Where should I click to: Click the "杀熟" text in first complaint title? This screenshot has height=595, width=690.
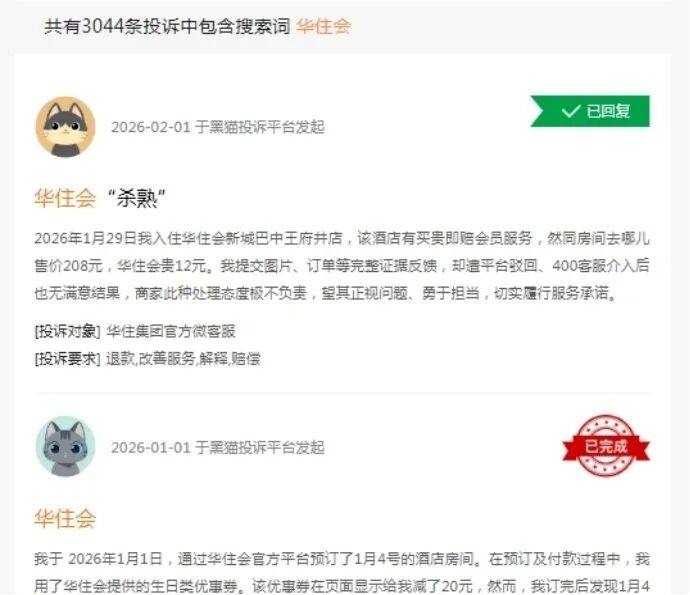coord(136,198)
